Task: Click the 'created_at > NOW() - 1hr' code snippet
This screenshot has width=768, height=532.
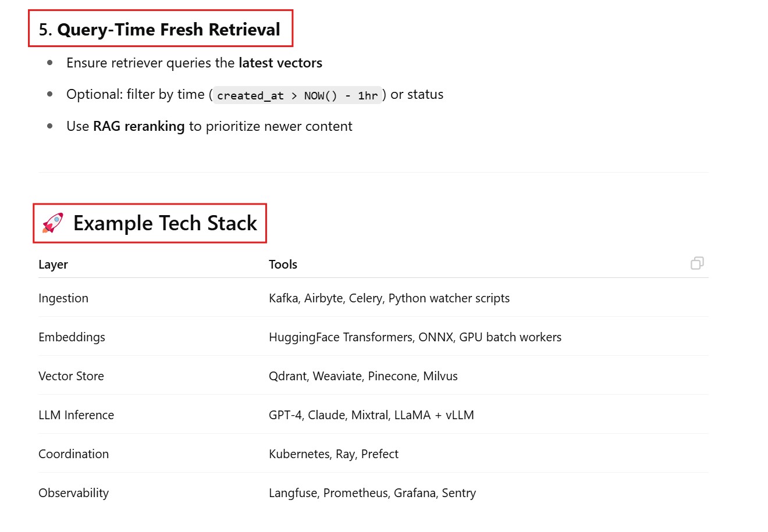Action: click(x=297, y=95)
